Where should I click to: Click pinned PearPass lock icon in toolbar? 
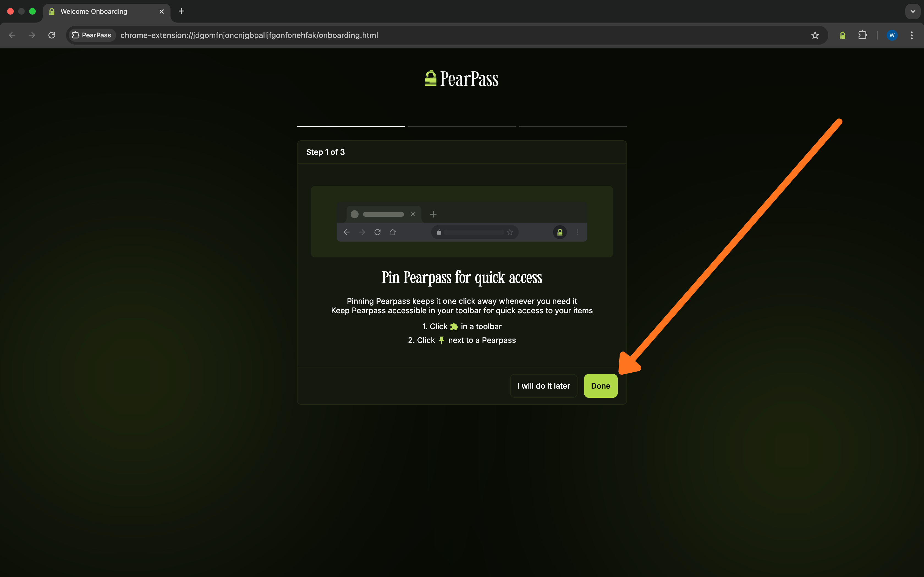pyautogui.click(x=842, y=35)
